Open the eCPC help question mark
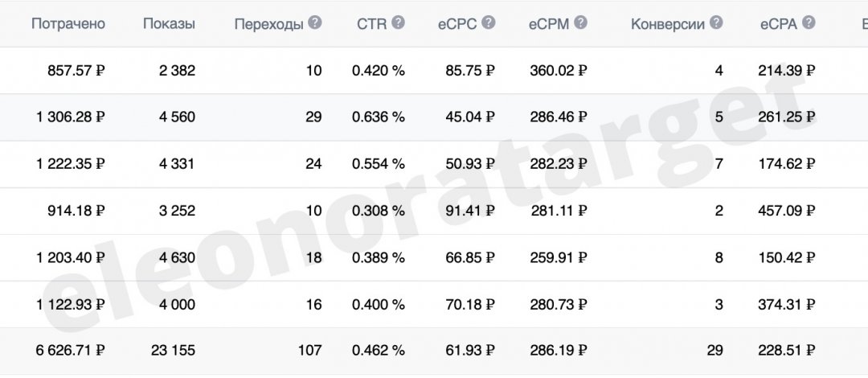 [x=489, y=23]
